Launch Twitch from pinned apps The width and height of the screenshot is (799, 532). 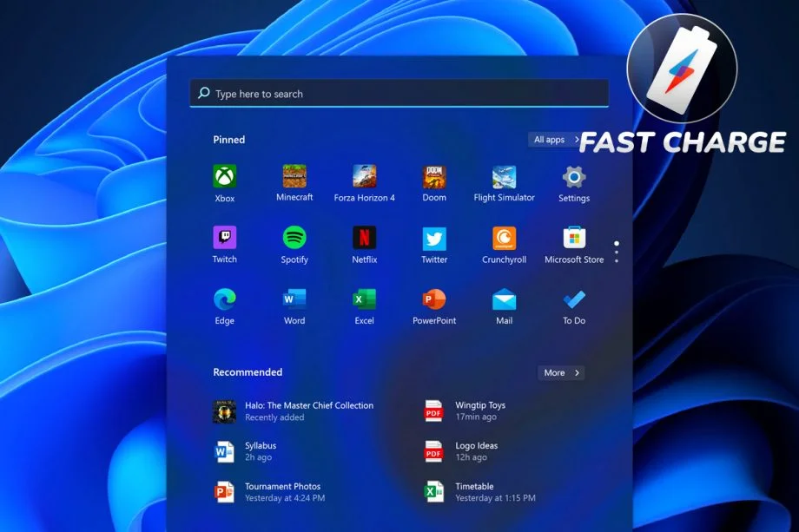click(x=224, y=238)
